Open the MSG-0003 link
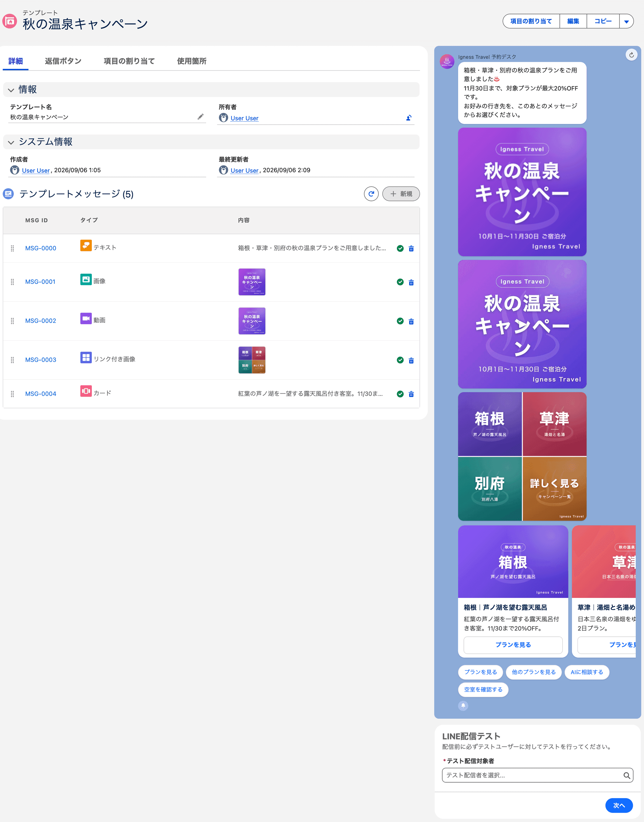This screenshot has height=822, width=644. click(x=41, y=360)
